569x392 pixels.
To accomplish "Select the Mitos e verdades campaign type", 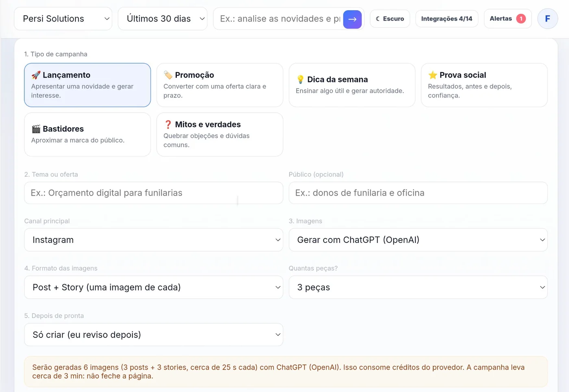I will coord(220,134).
